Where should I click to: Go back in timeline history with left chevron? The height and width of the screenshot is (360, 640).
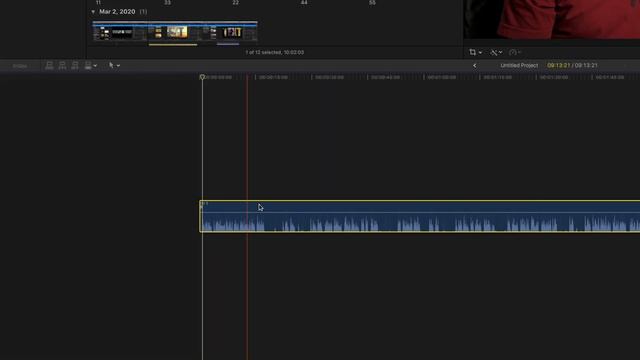click(x=474, y=65)
